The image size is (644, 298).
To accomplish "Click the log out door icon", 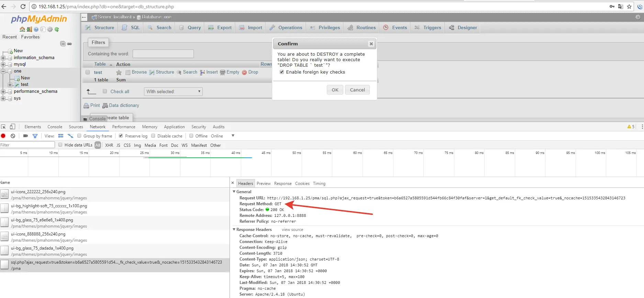I will click(29, 29).
